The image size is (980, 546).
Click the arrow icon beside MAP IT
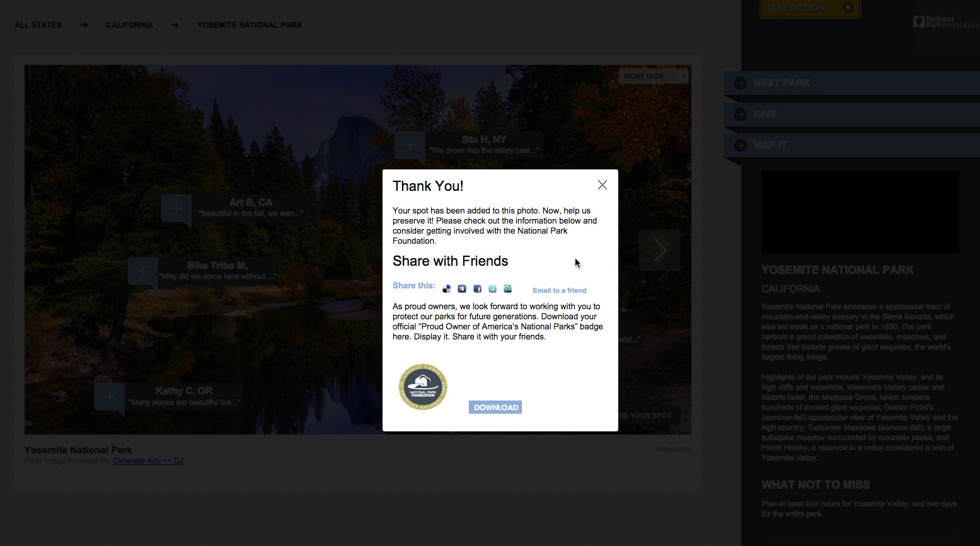pos(741,145)
